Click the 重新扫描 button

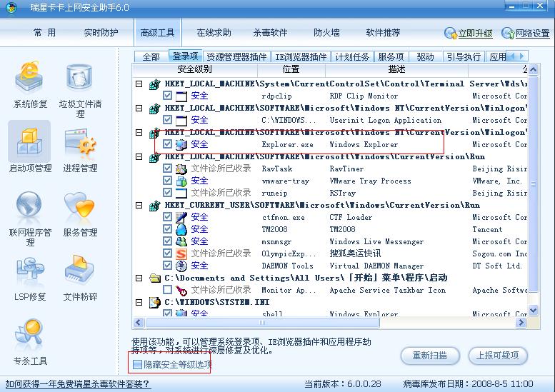tap(430, 355)
